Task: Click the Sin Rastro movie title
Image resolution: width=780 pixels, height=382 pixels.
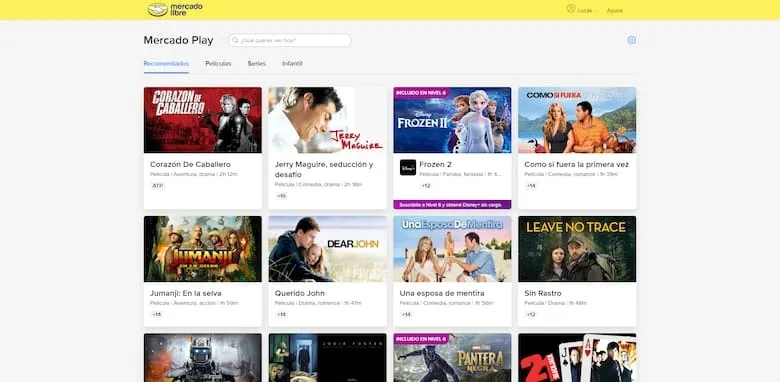Action: tap(543, 293)
